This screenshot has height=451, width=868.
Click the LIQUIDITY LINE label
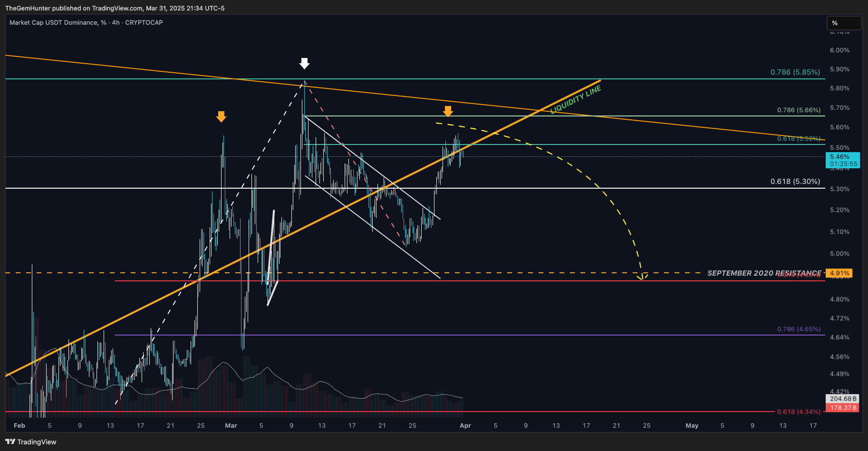576,100
